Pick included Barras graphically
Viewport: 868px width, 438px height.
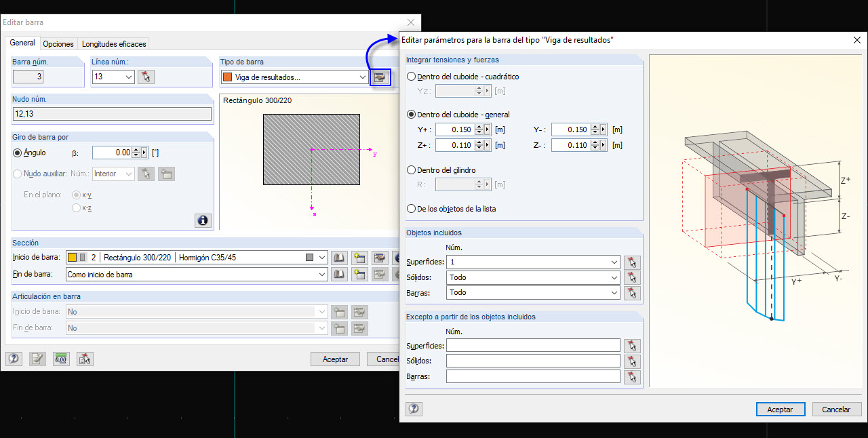click(632, 293)
